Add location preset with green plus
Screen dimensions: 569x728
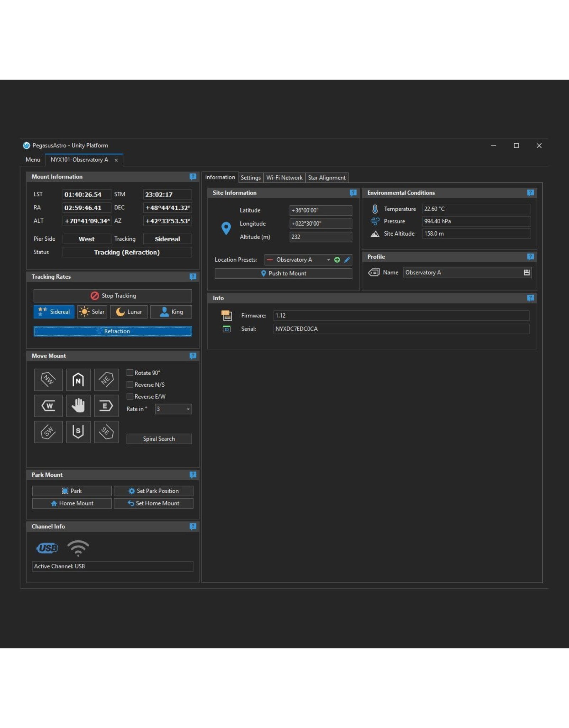[337, 260]
